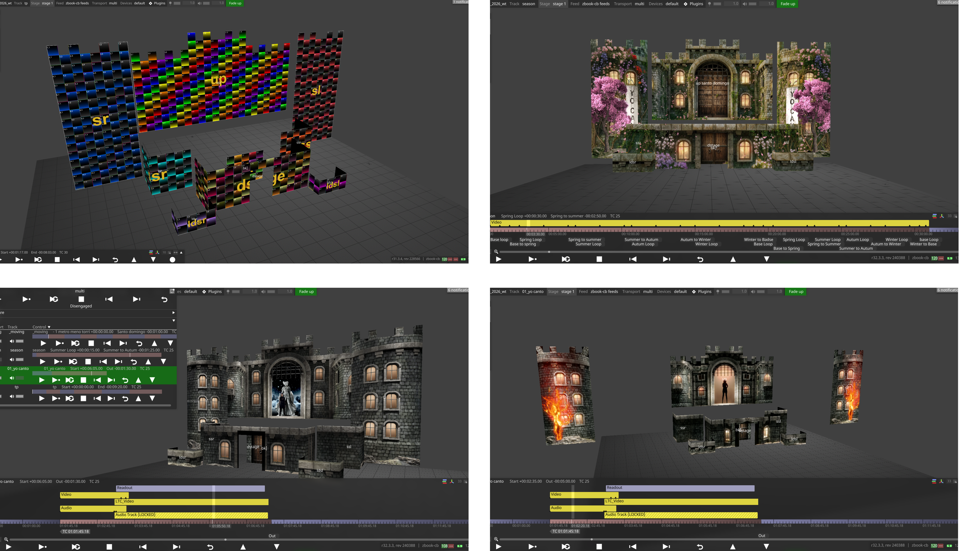Image resolution: width=980 pixels, height=551 pixels.
Task: Click Fade up in the top-left window
Action: click(x=235, y=3)
